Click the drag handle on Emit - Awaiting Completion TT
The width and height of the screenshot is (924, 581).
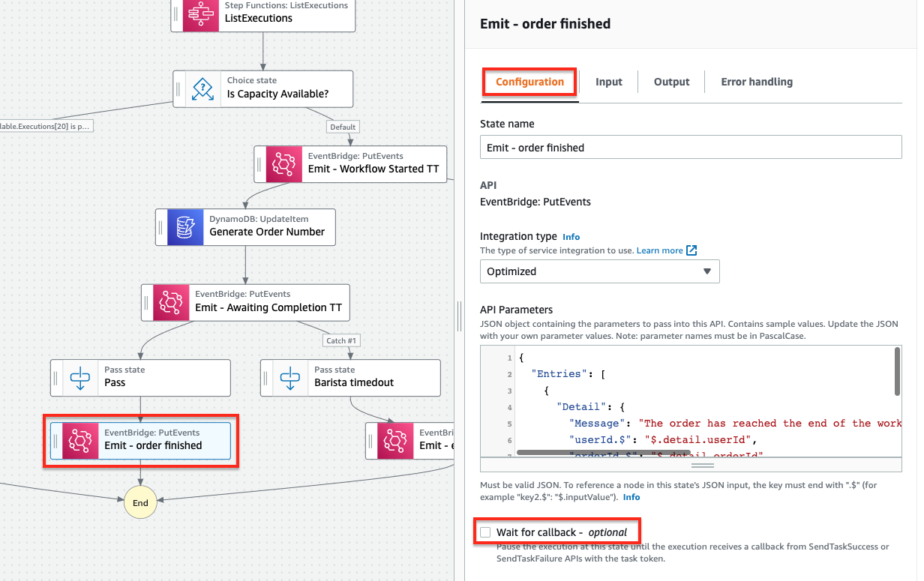146,302
